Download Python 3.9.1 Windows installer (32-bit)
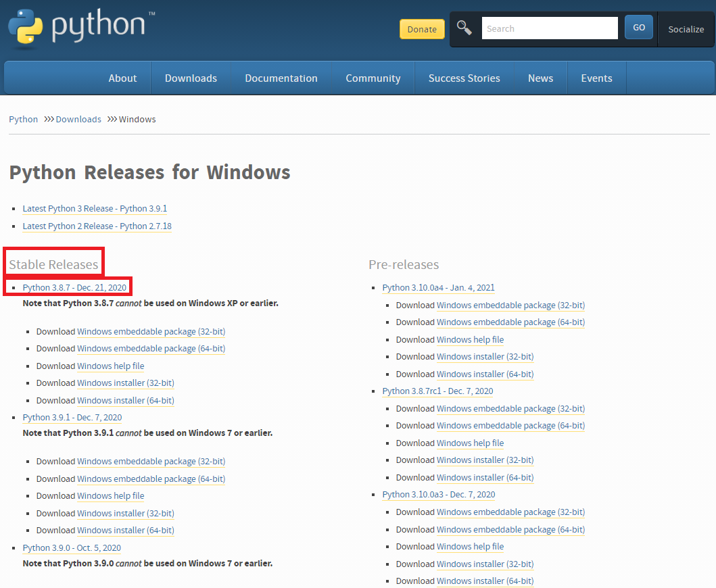This screenshot has width=716, height=588. point(126,513)
